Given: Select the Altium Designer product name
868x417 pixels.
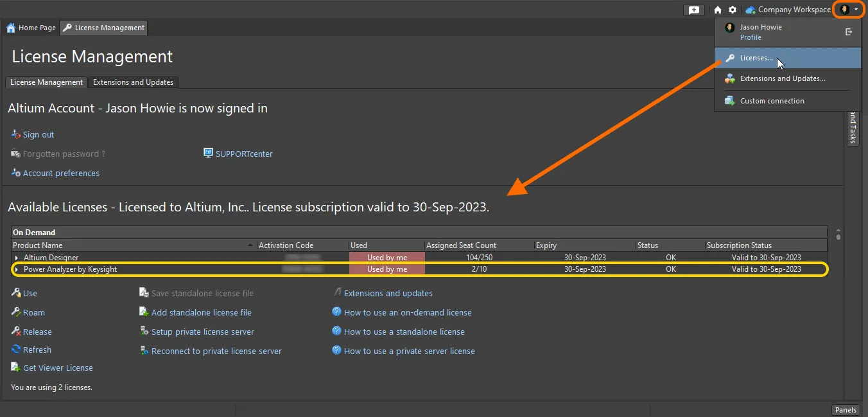Looking at the screenshot, I should pyautogui.click(x=51, y=258).
